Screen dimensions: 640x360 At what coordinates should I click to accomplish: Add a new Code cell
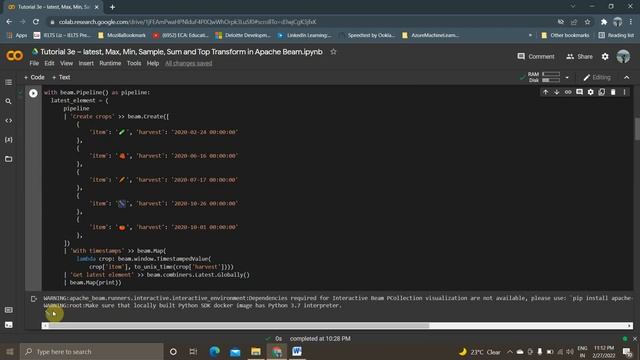click(34, 77)
